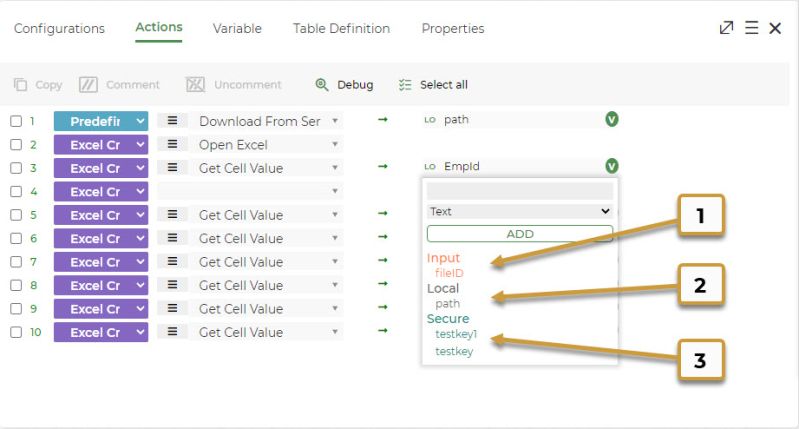Click the Debug magnifier icon
The height and width of the screenshot is (429, 799).
coord(322,85)
